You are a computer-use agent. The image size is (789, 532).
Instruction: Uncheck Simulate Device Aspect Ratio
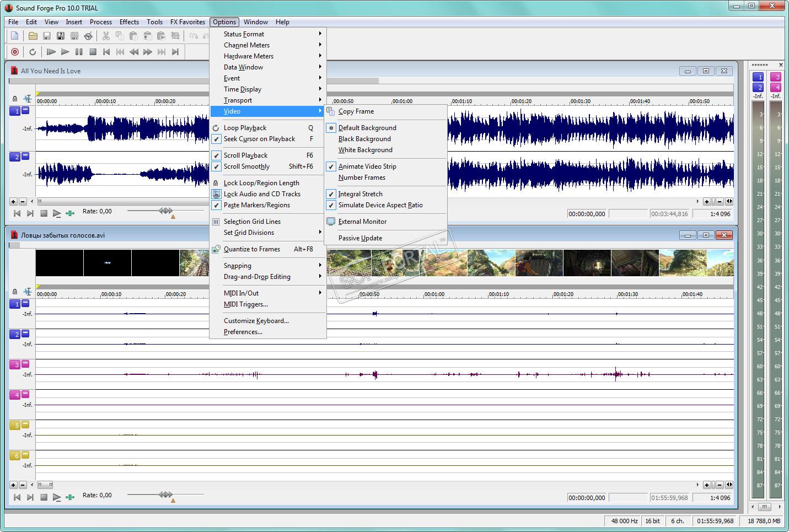(380, 205)
